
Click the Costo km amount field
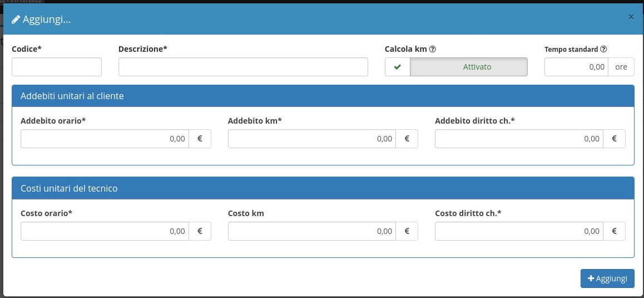click(311, 231)
